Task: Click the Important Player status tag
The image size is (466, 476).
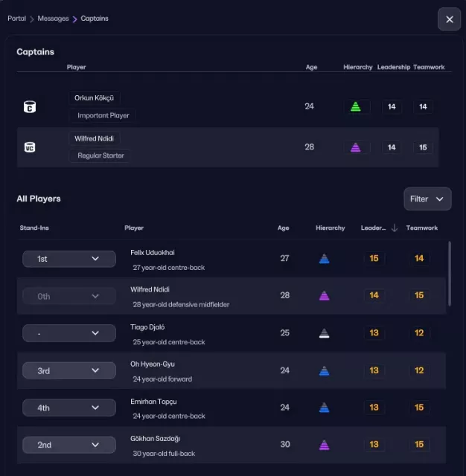Action: click(x=103, y=115)
